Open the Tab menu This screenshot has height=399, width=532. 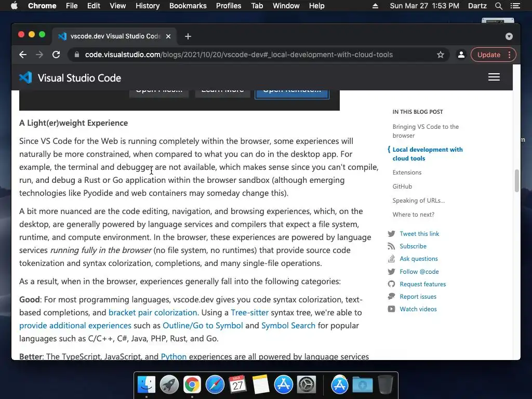tap(257, 6)
